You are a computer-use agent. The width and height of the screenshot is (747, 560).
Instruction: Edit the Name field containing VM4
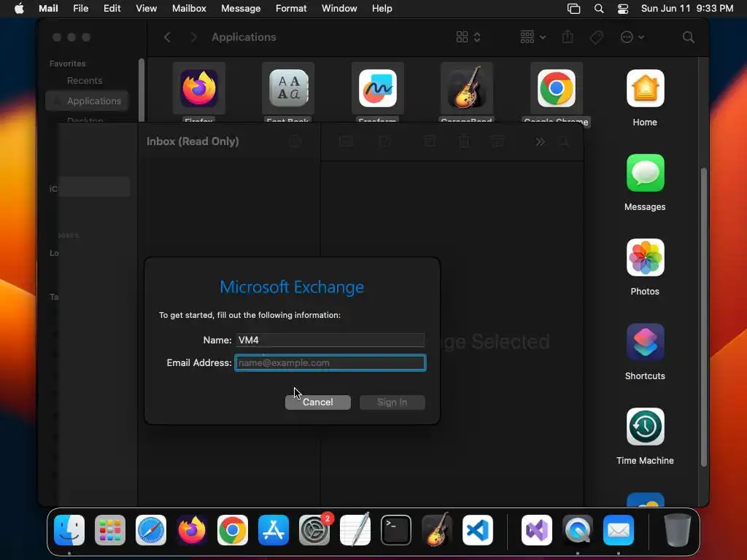(x=330, y=340)
